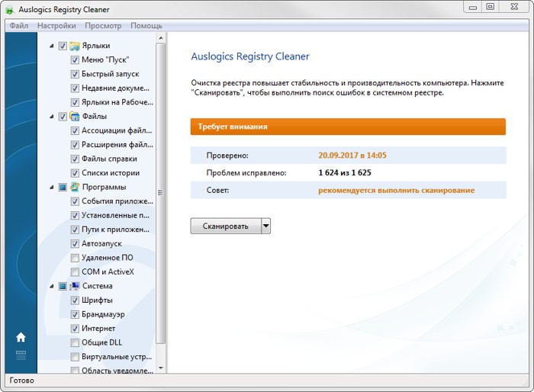The width and height of the screenshot is (534, 392).
Task: Enable Виртуальные устройства checkbox
Action: 75,357
